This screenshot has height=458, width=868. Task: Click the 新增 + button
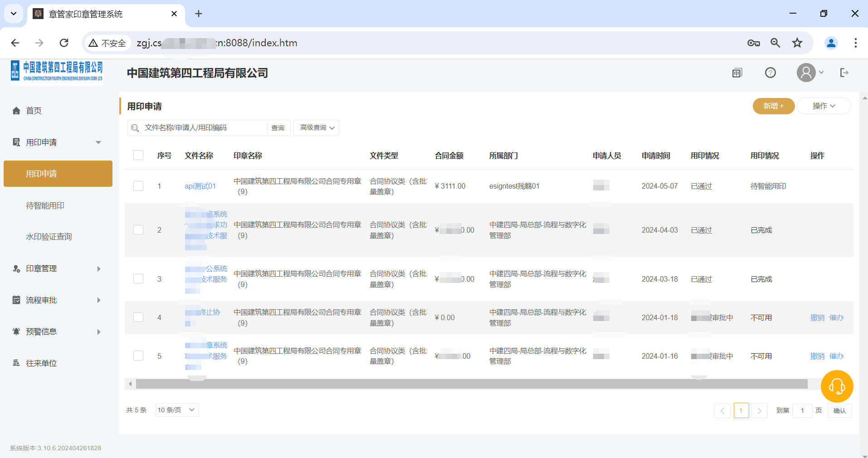[x=774, y=106]
